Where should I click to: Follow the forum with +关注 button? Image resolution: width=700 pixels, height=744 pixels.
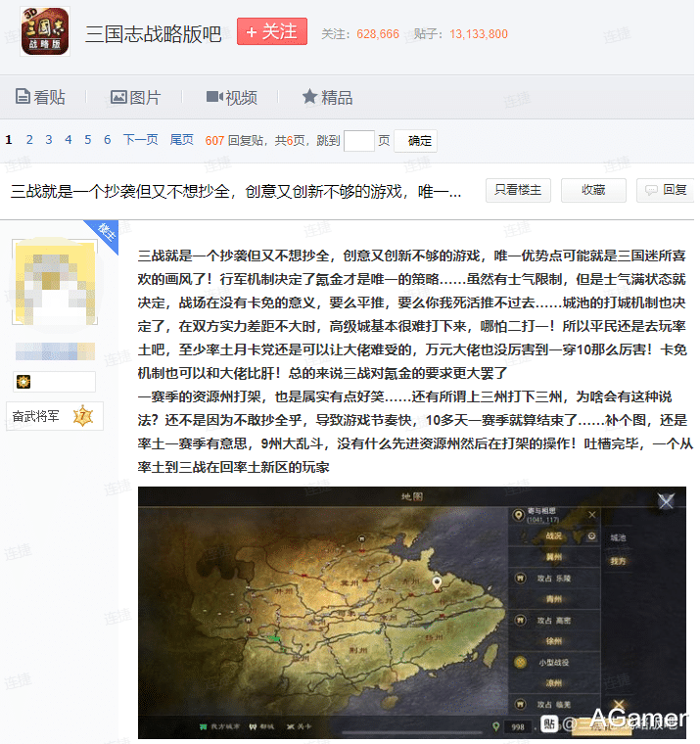click(272, 31)
